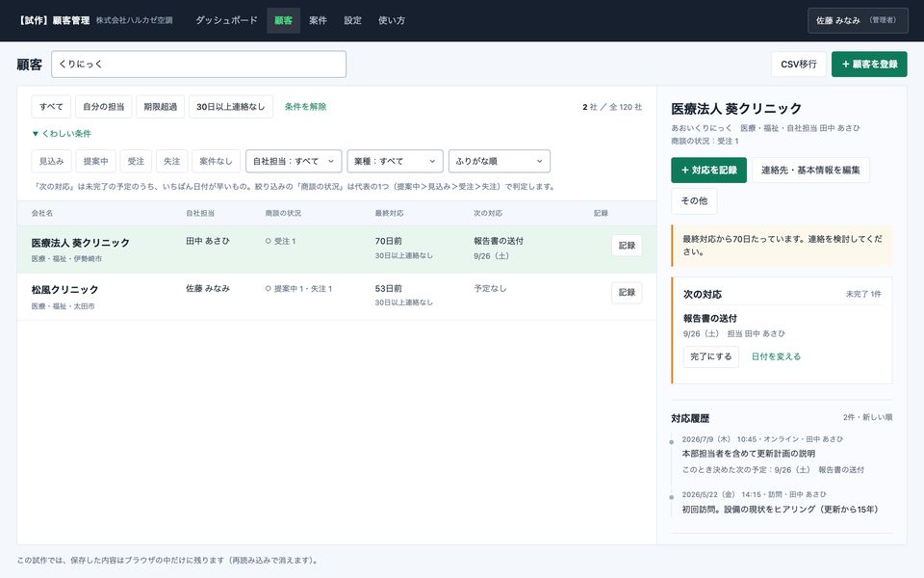Toggle the 受注 status filter chip
924x578 pixels.
(x=136, y=161)
